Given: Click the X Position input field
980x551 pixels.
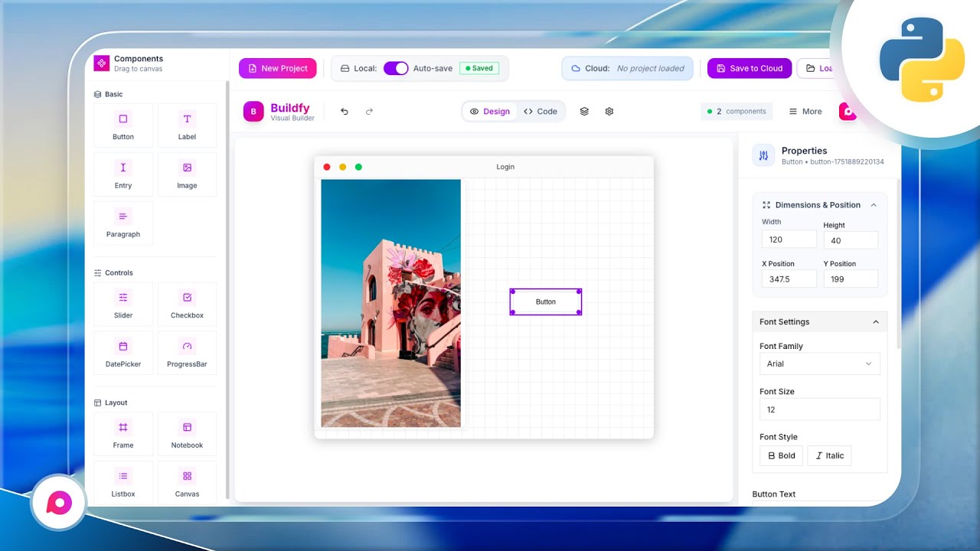Looking at the screenshot, I should pos(789,279).
